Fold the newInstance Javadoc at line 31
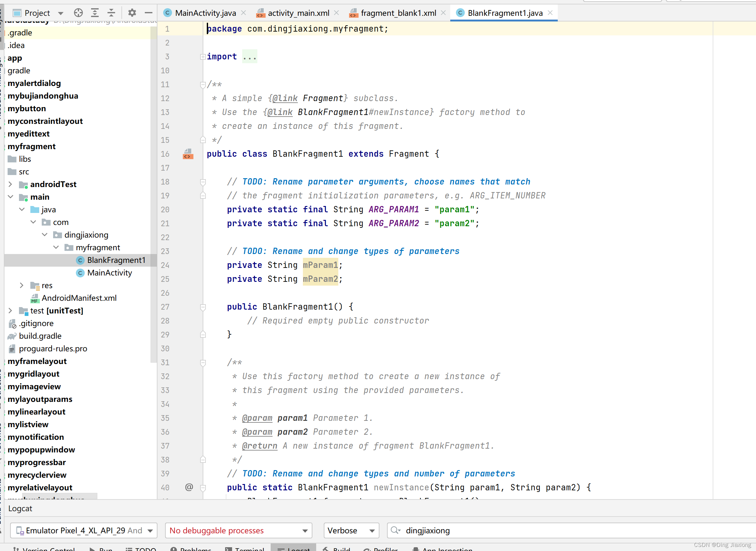The height and width of the screenshot is (551, 756). click(203, 363)
